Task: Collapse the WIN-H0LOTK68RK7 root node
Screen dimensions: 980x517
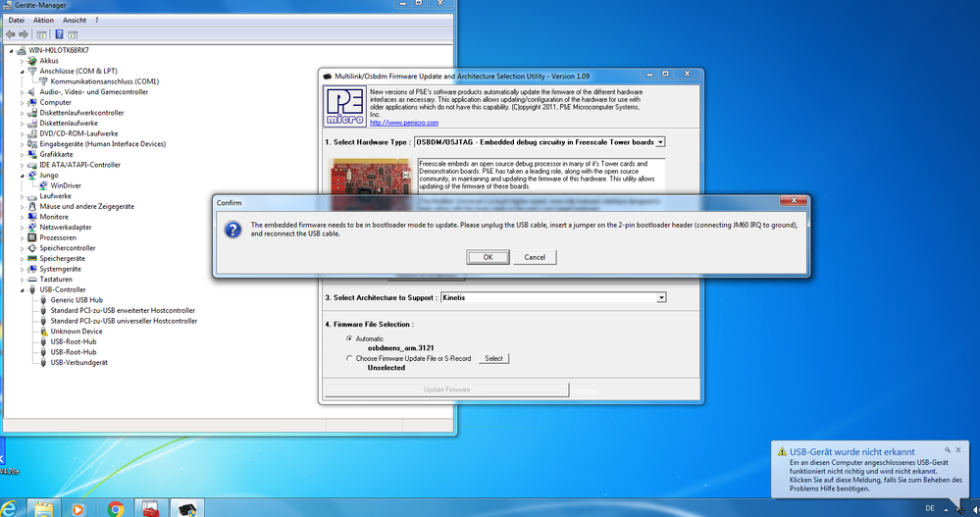Action: [x=11, y=50]
